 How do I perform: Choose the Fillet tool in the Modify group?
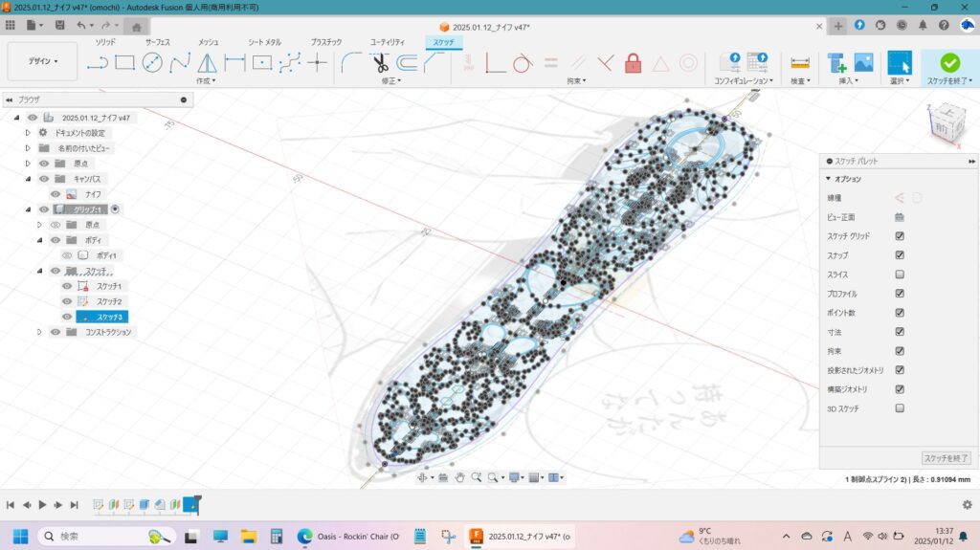(351, 63)
